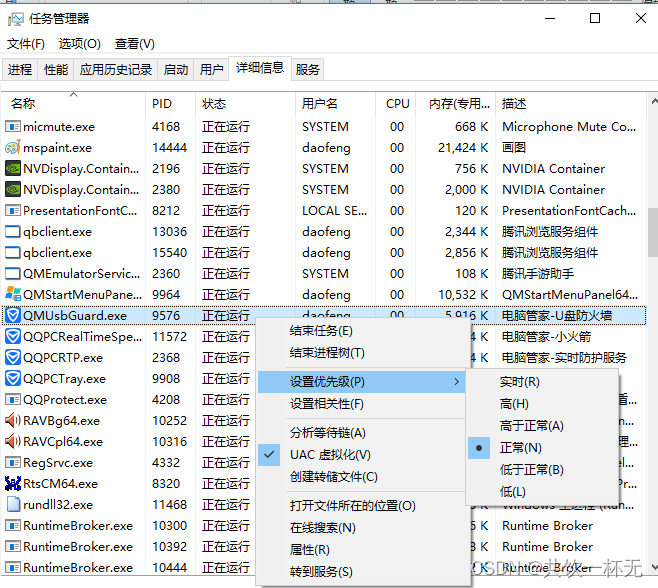Click the QQPCRealTimeSpeedup shield icon
Image resolution: width=658 pixels, height=588 pixels.
tap(13, 336)
